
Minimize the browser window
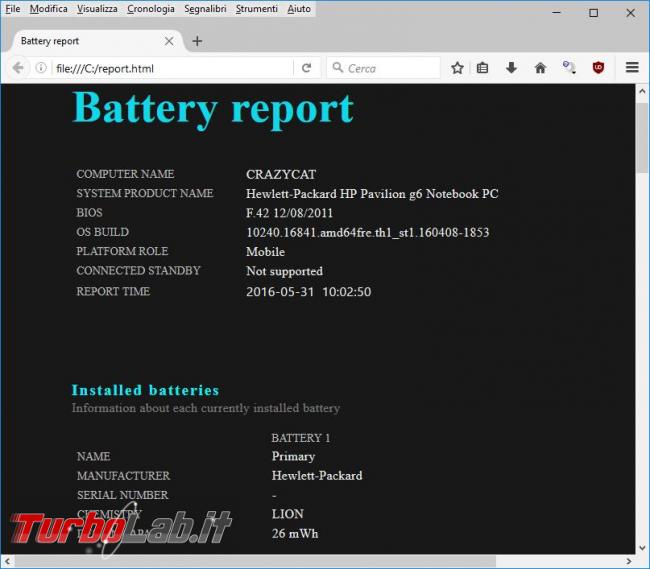[x=556, y=12]
